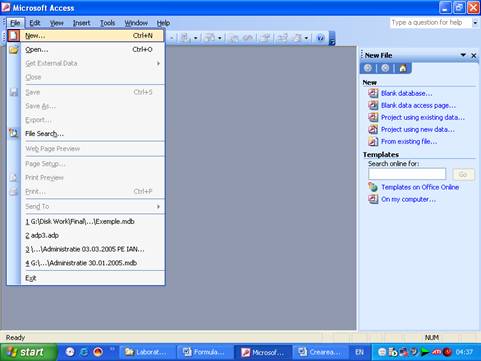Open the Tools menu
The image size is (481, 361).
click(x=108, y=23)
